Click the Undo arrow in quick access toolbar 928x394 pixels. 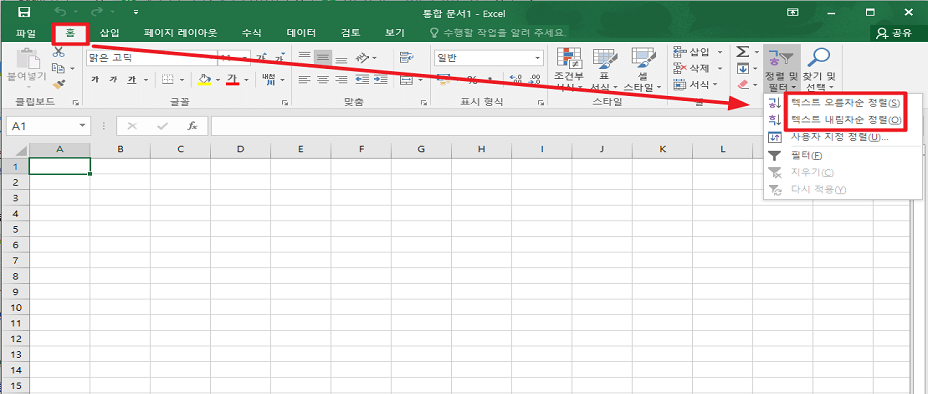pos(59,11)
